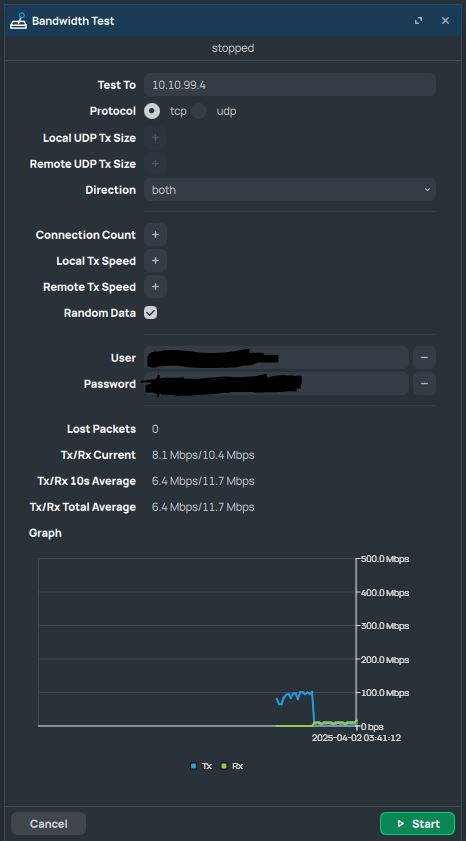Image resolution: width=466 pixels, height=841 pixels.
Task: Click the Tx/Rx 10s Average value
Action: coord(203,481)
